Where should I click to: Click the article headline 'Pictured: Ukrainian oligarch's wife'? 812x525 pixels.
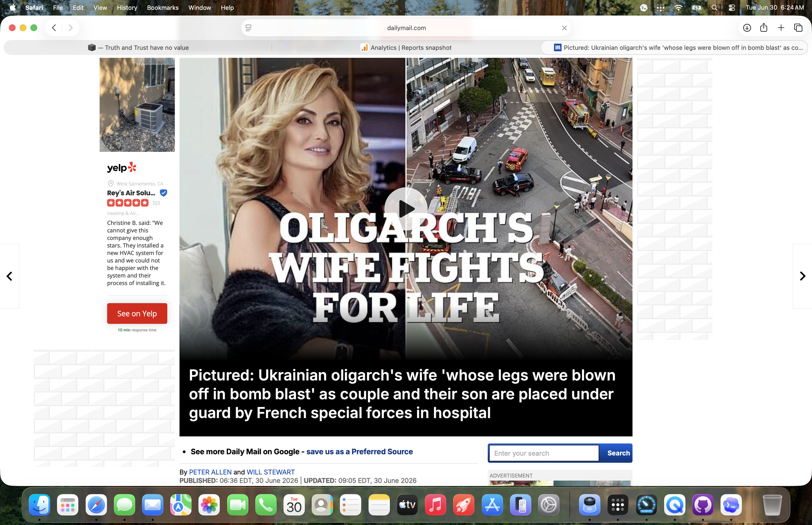coord(402,394)
